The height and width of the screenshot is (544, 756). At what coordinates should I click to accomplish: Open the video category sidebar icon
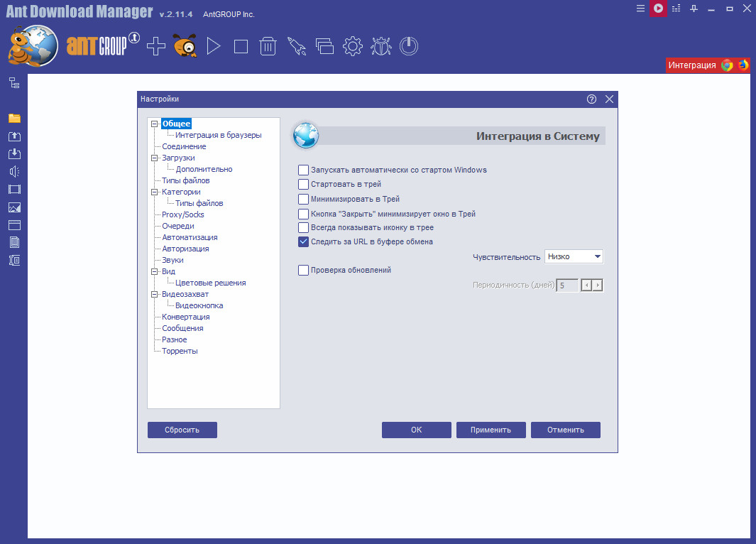click(x=14, y=190)
